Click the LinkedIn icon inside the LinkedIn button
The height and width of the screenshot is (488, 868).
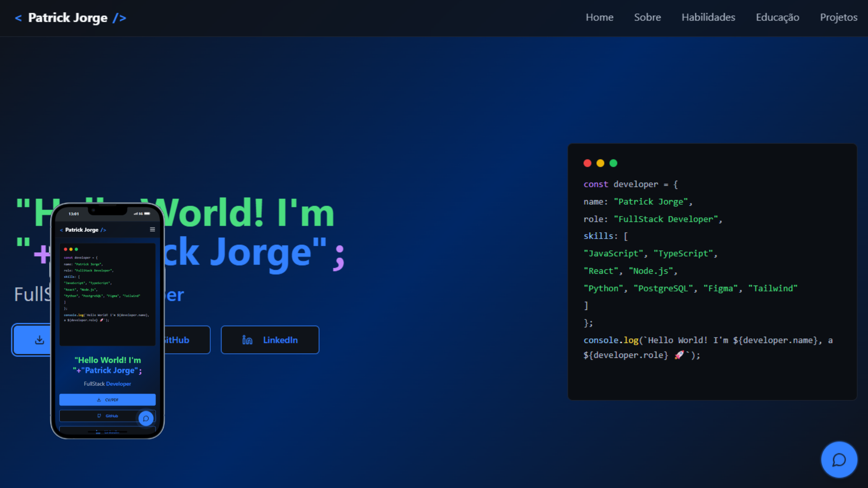[247, 339]
